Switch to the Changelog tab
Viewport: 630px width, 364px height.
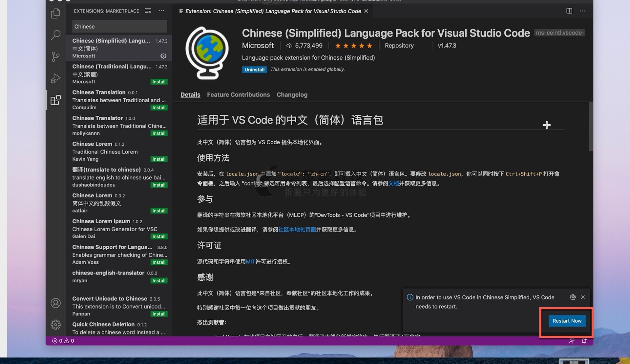click(x=292, y=94)
